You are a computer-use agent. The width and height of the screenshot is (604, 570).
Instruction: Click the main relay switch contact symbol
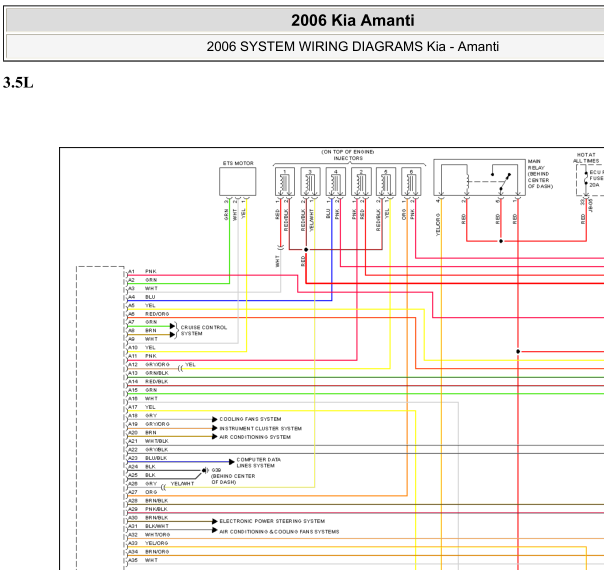click(505, 182)
